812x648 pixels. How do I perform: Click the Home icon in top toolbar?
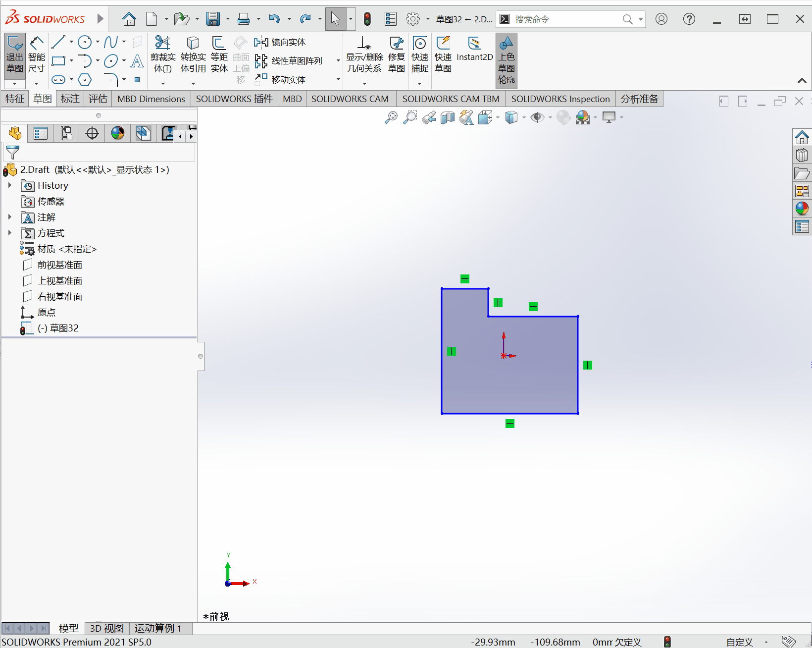129,19
